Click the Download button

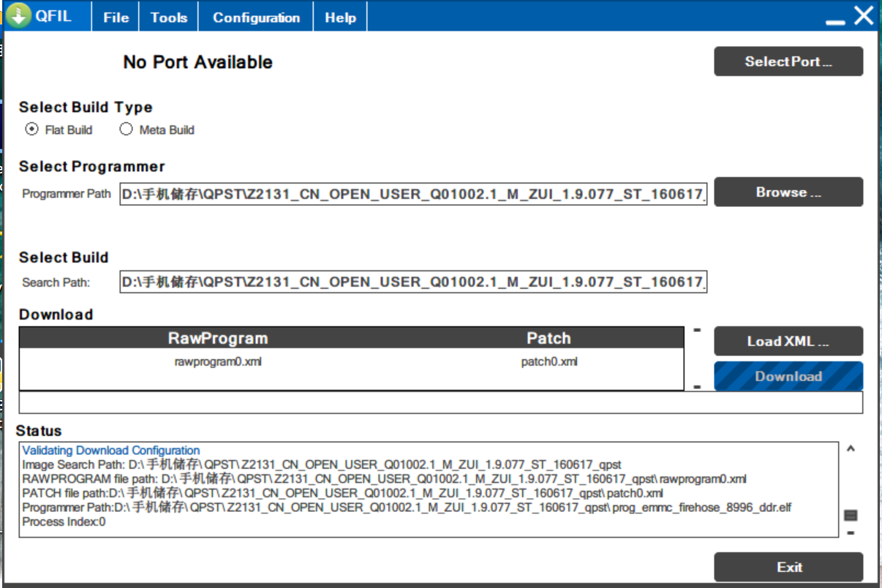click(788, 377)
